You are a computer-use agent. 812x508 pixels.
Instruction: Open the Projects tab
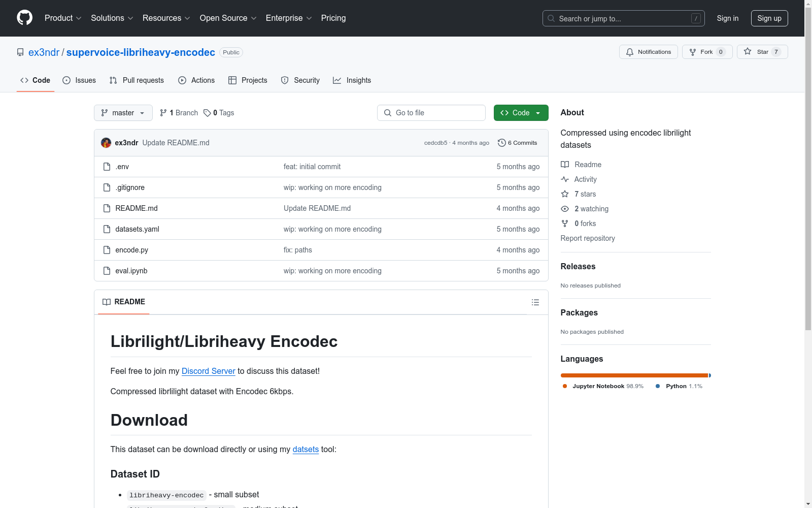(248, 80)
